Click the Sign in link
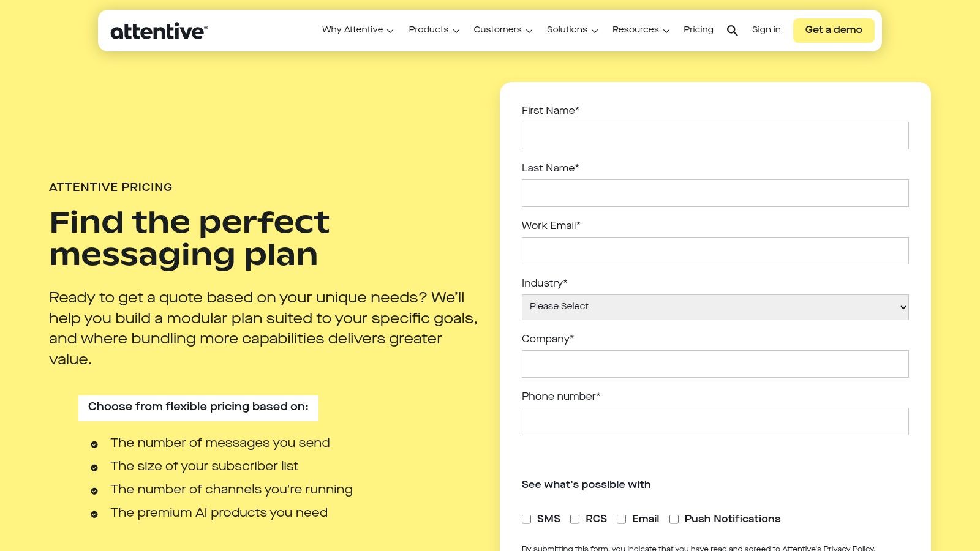Viewport: 980px width, 551px height. coord(766,30)
